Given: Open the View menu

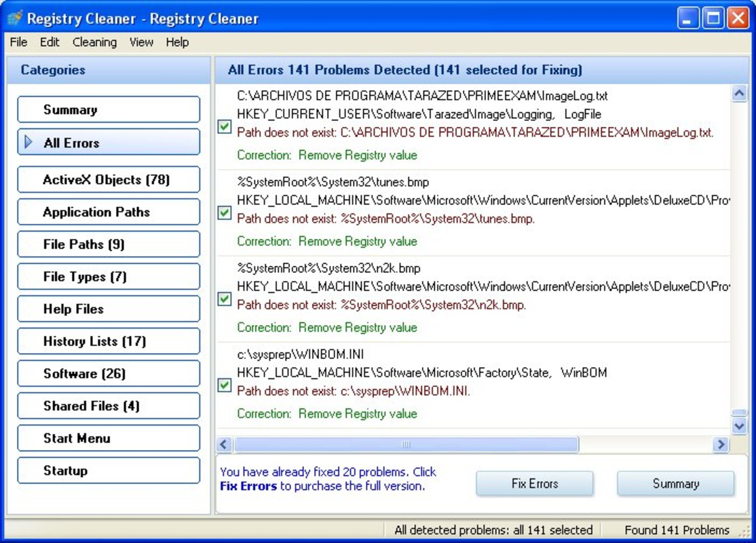Looking at the screenshot, I should pos(140,42).
